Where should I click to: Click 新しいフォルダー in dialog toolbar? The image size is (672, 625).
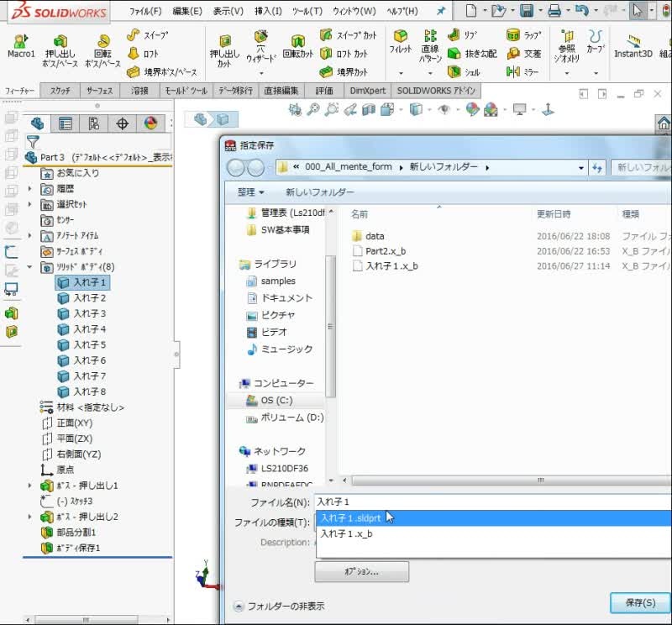click(x=320, y=192)
